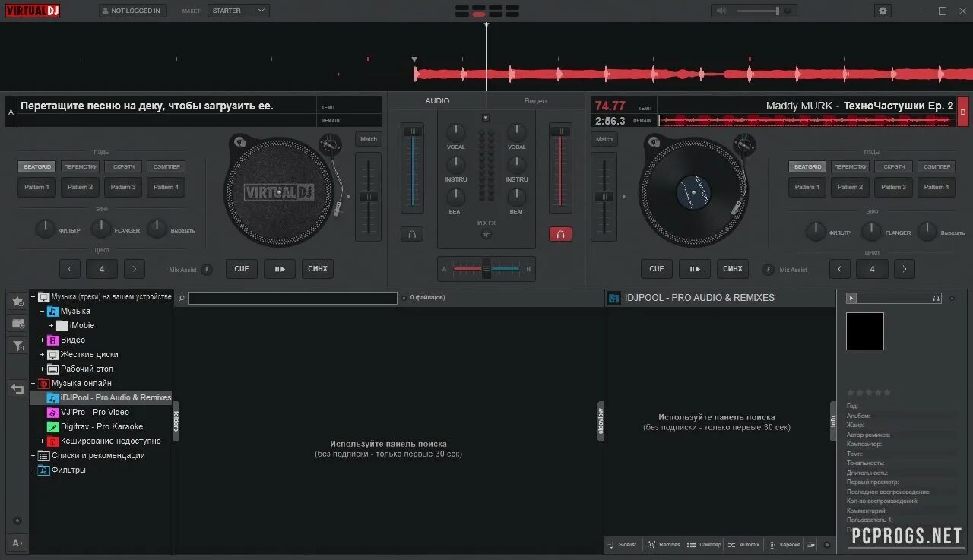Switch to the AUDIO mixer tab
The height and width of the screenshot is (560, 973).
click(x=437, y=100)
